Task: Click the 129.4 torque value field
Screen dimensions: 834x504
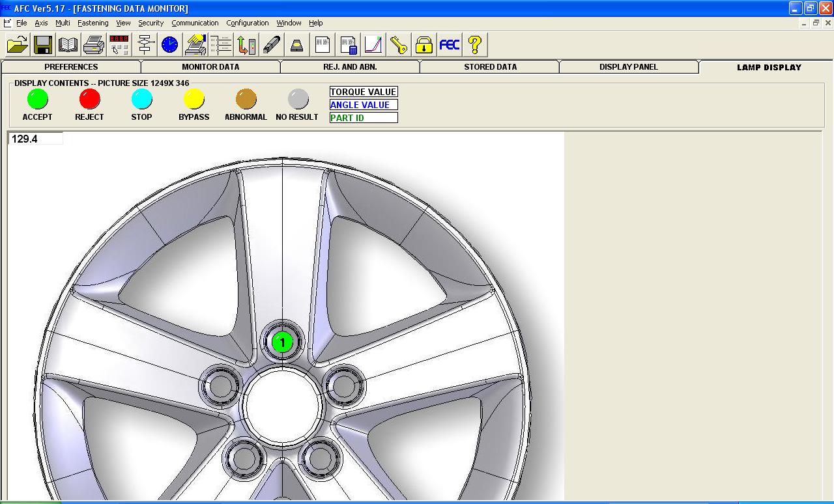Action: point(36,139)
